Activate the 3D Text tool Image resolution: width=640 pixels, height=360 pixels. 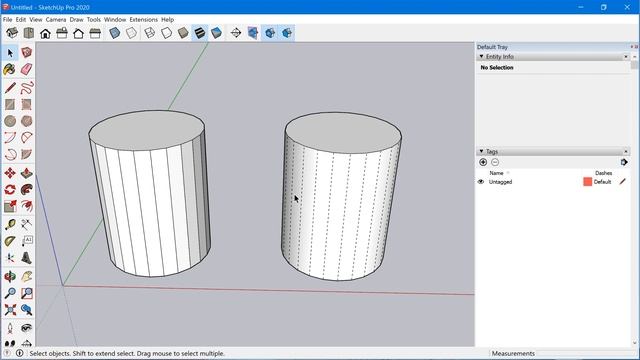27,258
